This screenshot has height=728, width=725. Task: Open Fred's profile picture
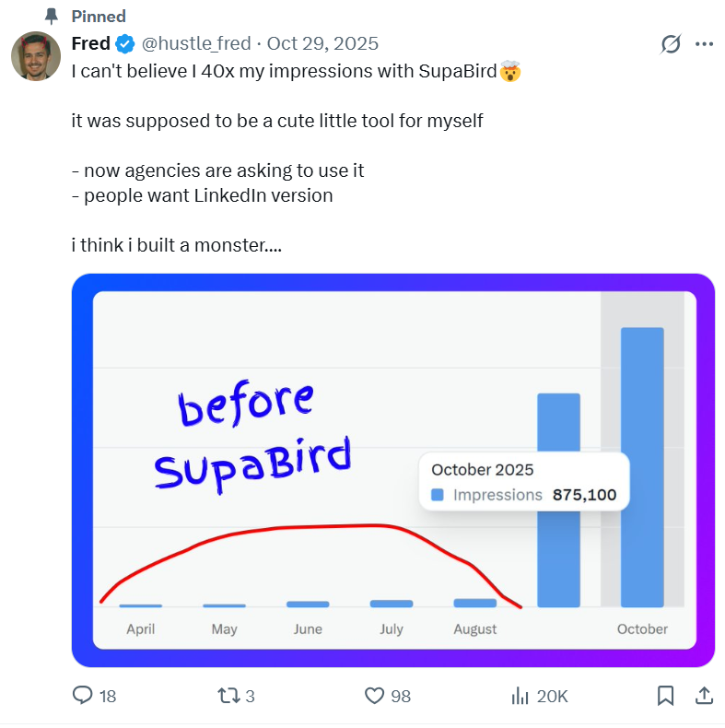[36, 54]
